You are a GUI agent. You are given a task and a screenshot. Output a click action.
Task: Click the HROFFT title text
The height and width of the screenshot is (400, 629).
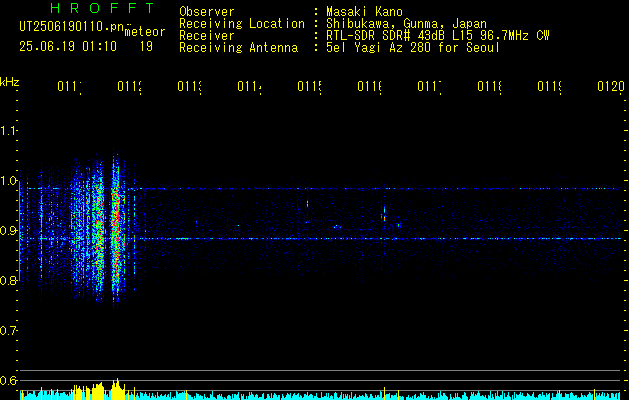102,8
